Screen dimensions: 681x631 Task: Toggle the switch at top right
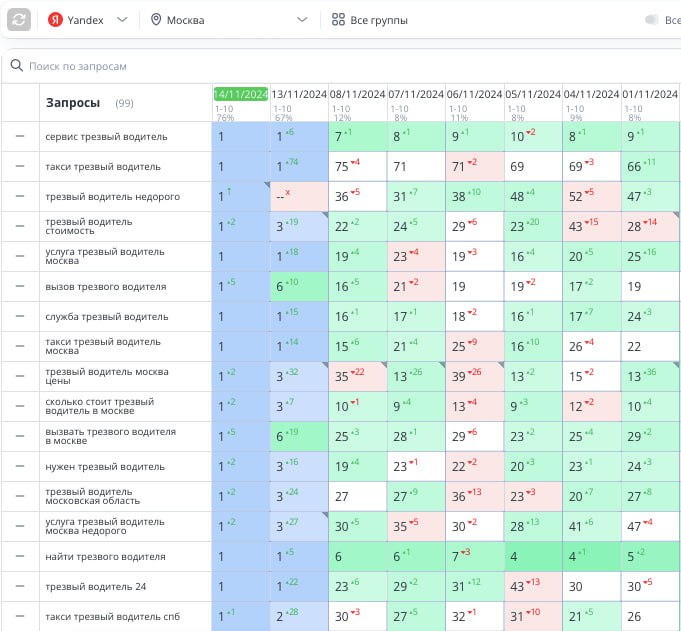(652, 20)
